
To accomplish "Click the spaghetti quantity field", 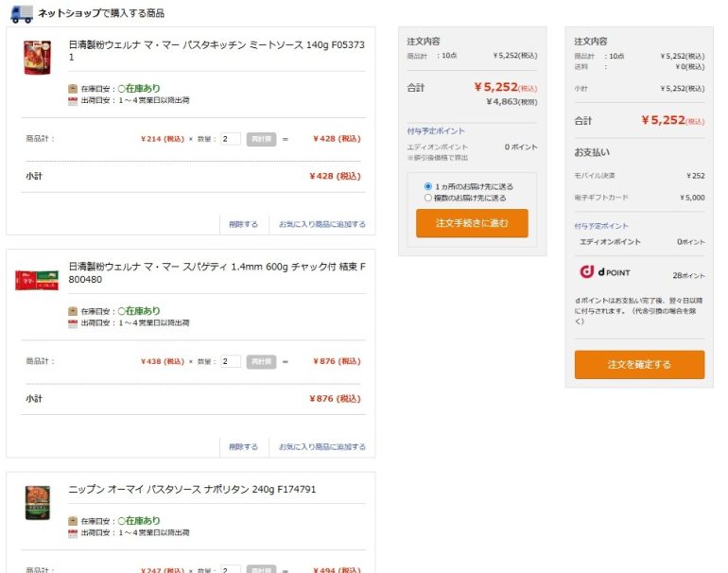I will click(231, 361).
